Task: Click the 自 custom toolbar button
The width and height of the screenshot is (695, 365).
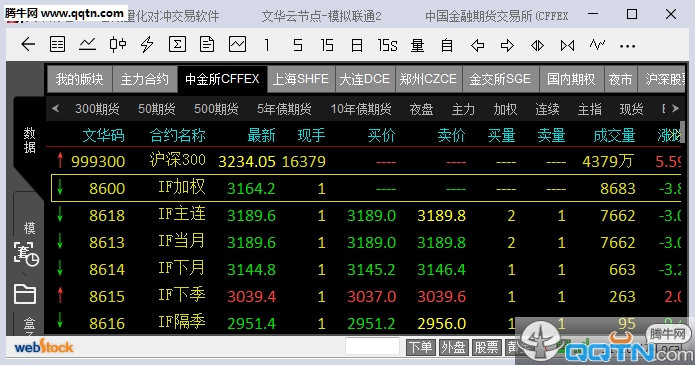Action: (447, 45)
